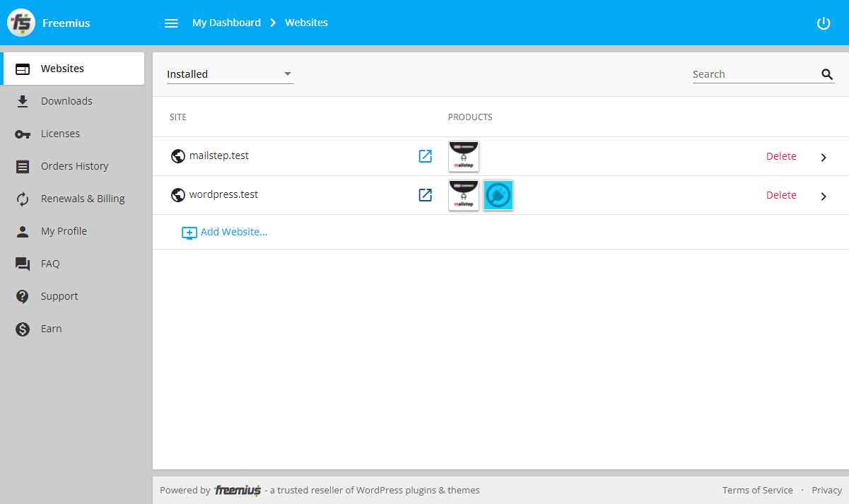Click the Orders History icon
The image size is (849, 504).
pos(22,165)
